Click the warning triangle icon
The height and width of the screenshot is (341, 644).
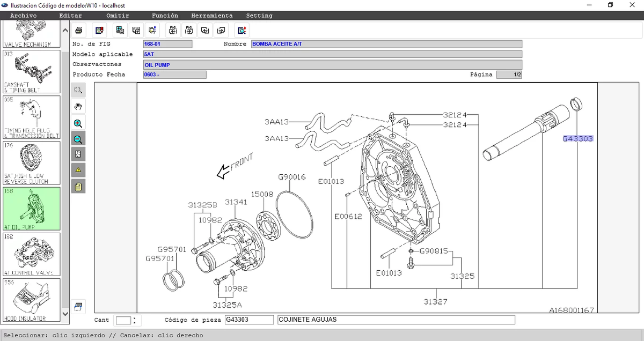78,170
